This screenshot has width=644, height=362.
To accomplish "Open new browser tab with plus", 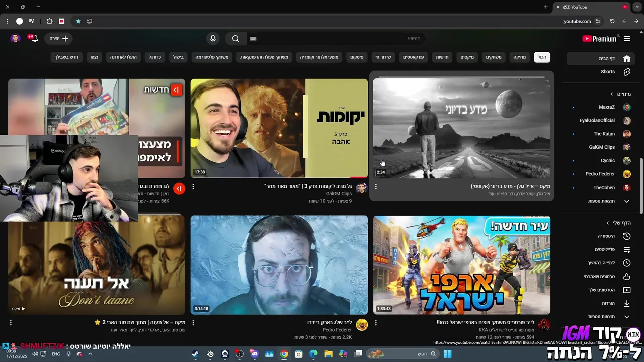I will point(546,7).
